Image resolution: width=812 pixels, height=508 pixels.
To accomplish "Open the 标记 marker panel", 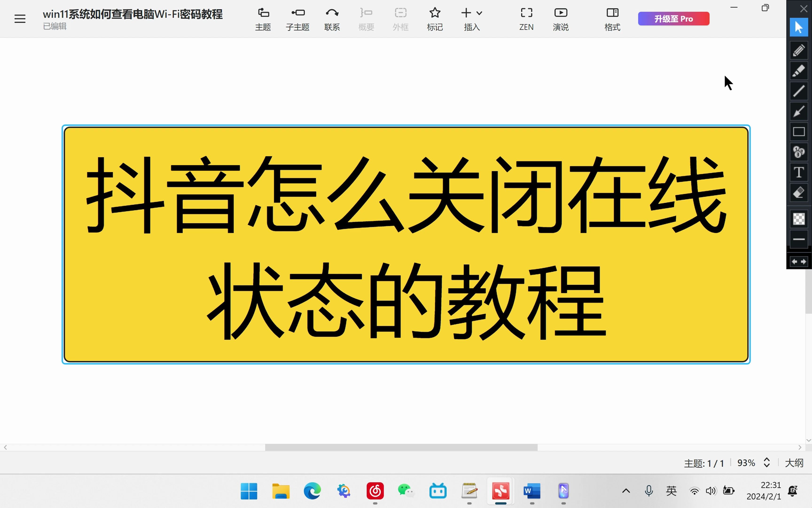I will point(435,20).
